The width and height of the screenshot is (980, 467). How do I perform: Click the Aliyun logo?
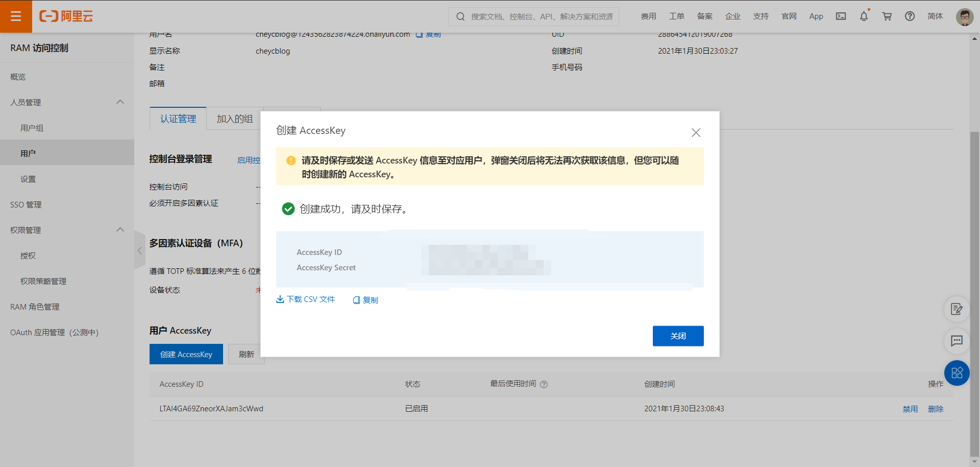(x=66, y=16)
